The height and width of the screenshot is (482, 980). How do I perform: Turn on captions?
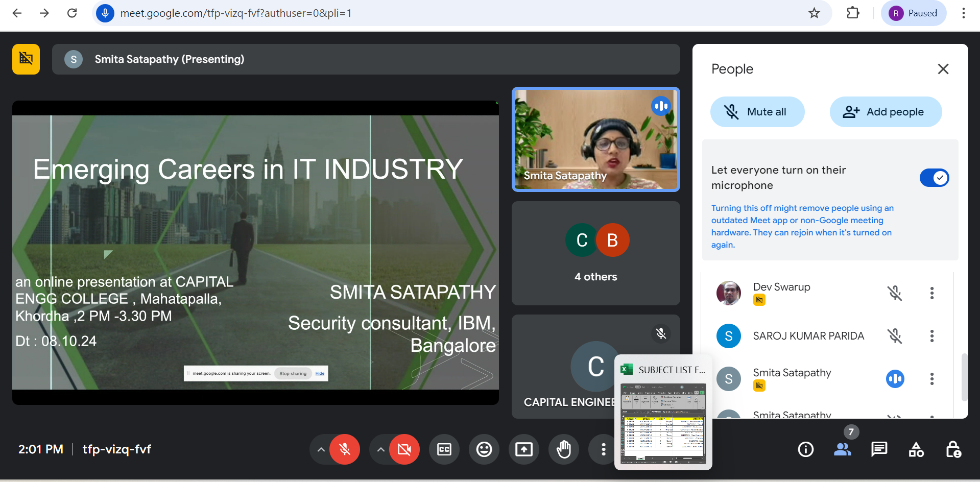click(444, 449)
